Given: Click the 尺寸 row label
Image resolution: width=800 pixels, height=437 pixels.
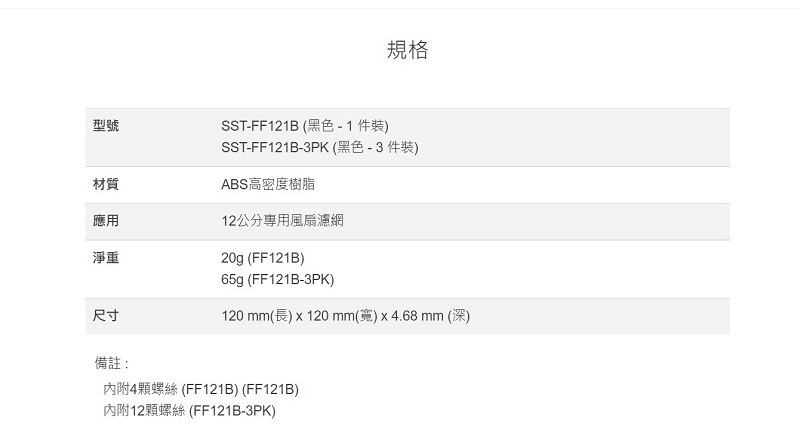Looking at the screenshot, I should click(x=105, y=316).
